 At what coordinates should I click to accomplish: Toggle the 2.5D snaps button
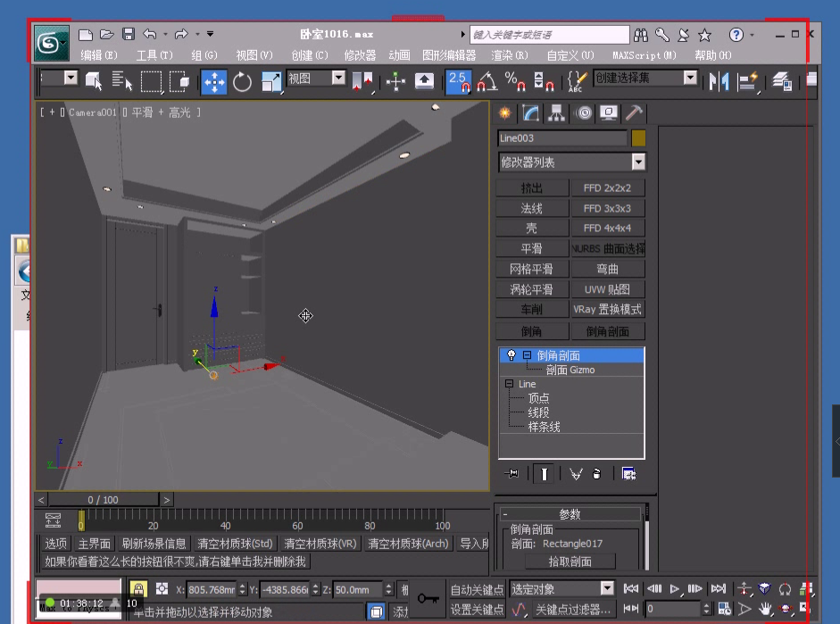pyautogui.click(x=459, y=81)
